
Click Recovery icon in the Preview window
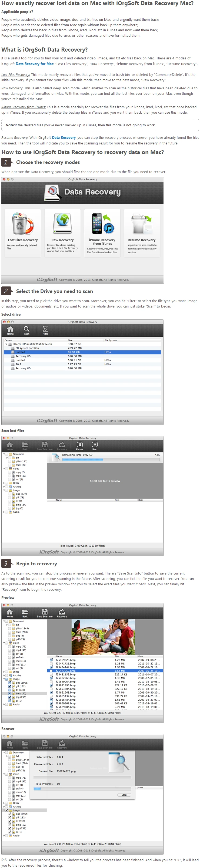(62, 613)
